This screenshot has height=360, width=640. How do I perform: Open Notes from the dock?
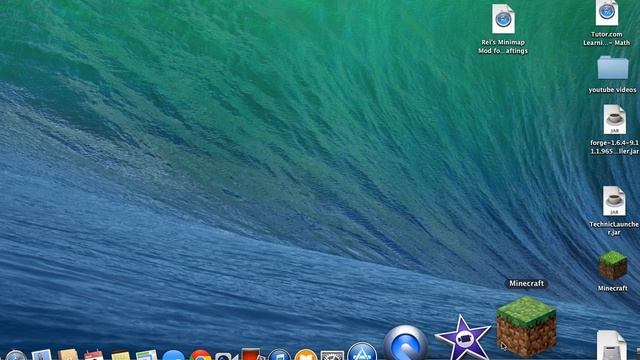click(x=120, y=355)
